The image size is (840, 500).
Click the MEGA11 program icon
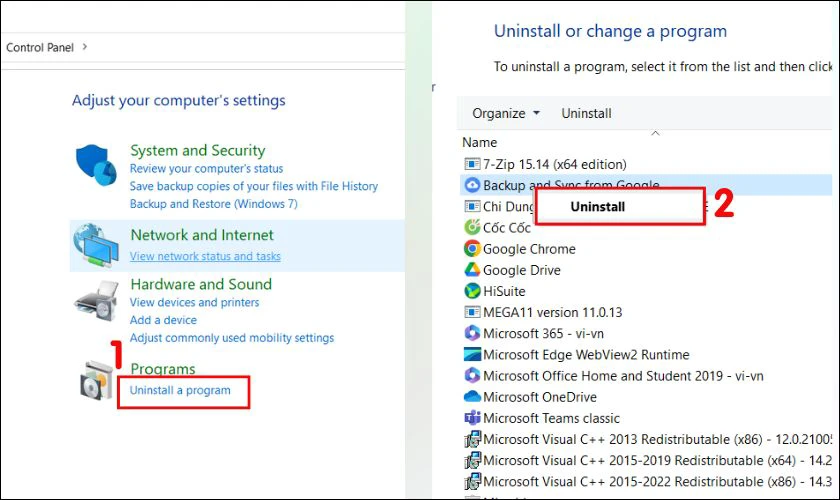pyautogui.click(x=472, y=312)
